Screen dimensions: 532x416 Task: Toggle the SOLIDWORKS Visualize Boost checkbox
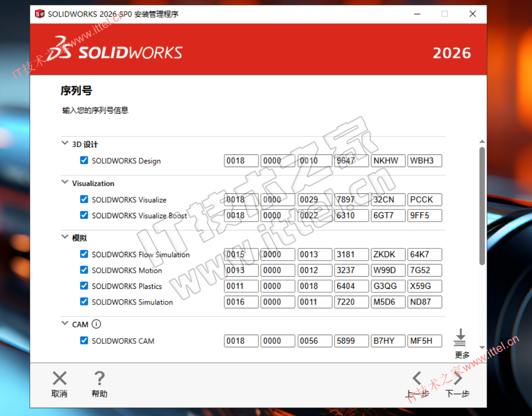pyautogui.click(x=84, y=215)
